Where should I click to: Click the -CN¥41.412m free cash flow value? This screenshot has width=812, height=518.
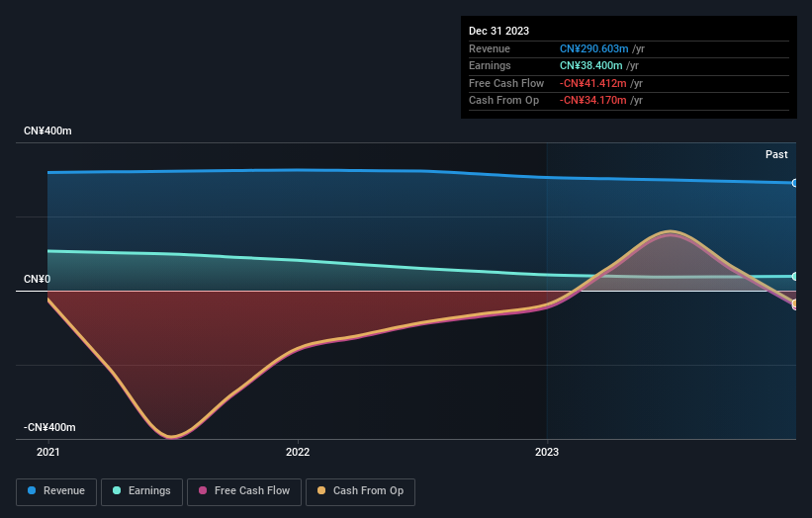(x=593, y=83)
